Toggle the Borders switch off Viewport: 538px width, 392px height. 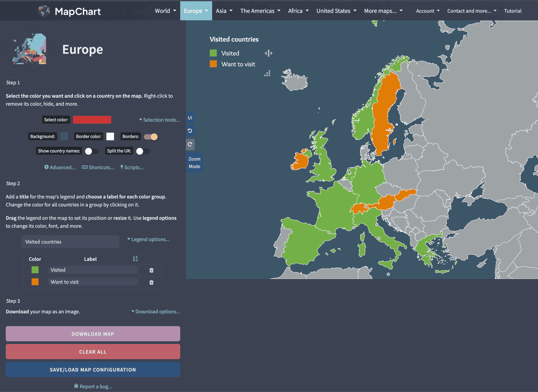[151, 137]
